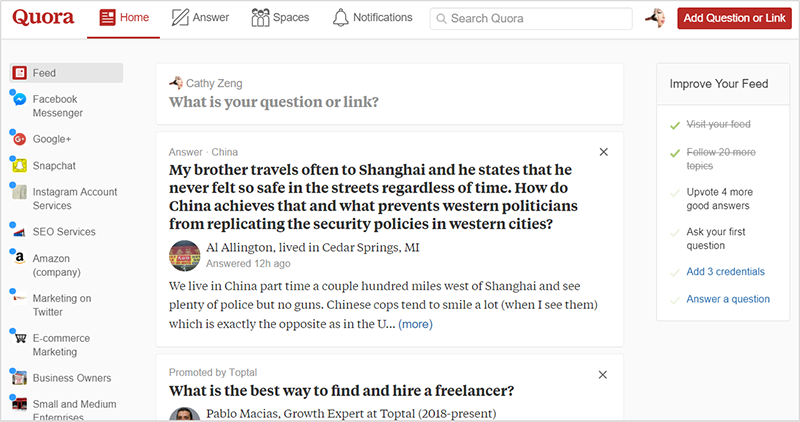Click the Answer pencil icon
The width and height of the screenshot is (800, 422).
[x=180, y=18]
